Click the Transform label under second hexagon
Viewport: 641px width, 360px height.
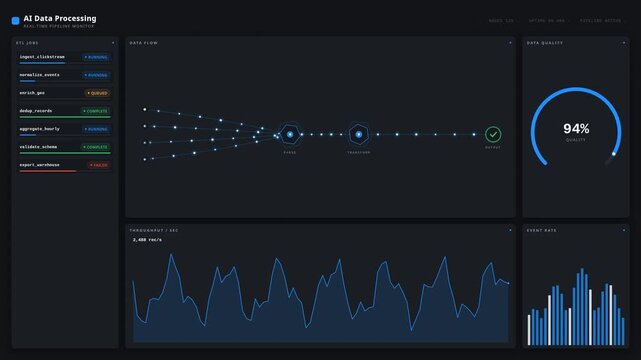tap(359, 152)
